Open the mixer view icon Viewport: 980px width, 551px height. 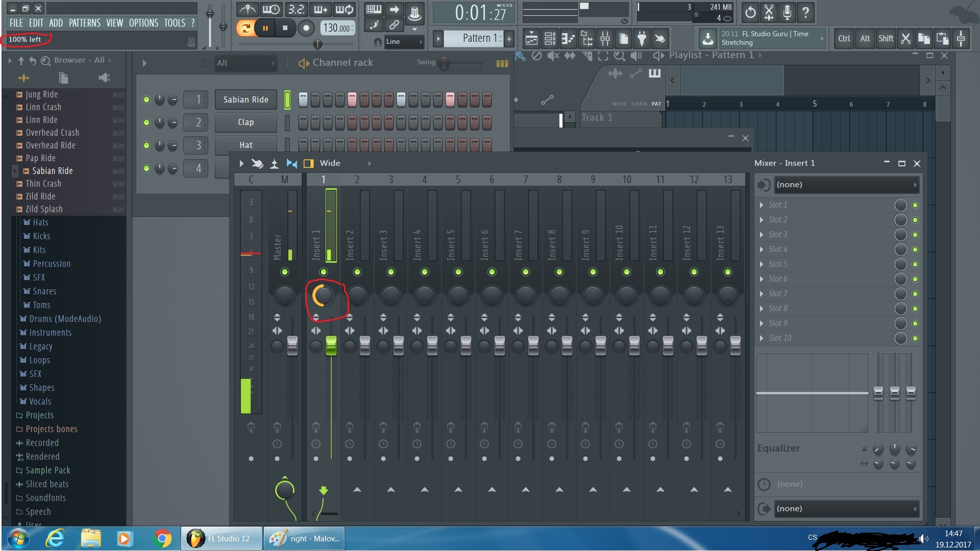coord(605,38)
